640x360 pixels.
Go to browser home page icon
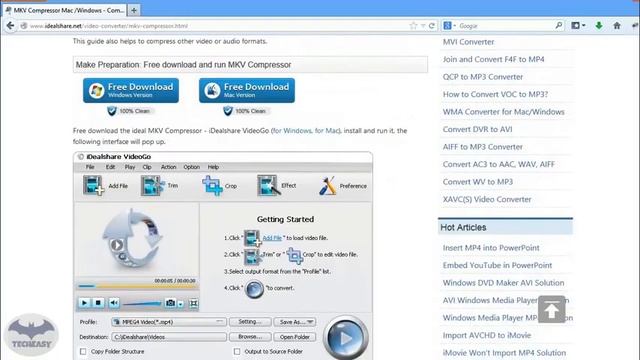tap(617, 26)
